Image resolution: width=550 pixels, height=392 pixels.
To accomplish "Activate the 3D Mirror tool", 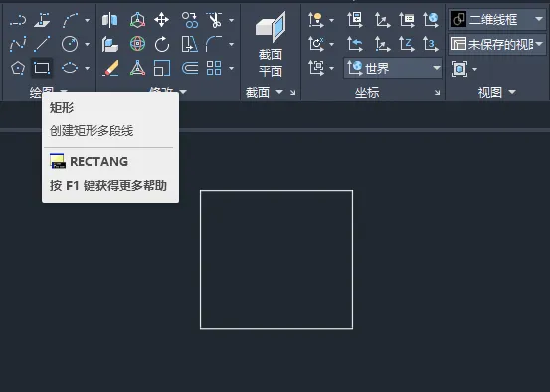I will (x=109, y=20).
